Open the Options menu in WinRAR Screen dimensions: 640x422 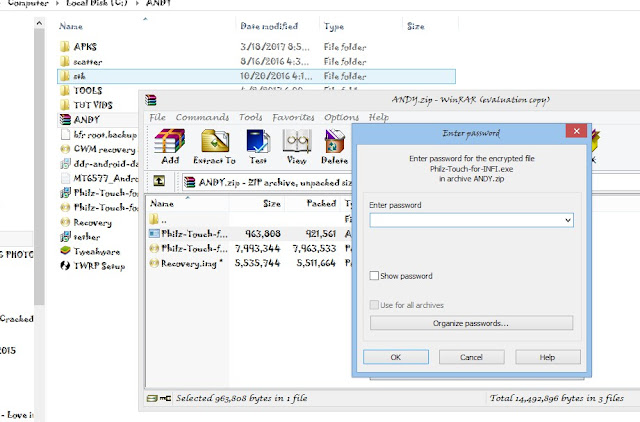coord(342,117)
